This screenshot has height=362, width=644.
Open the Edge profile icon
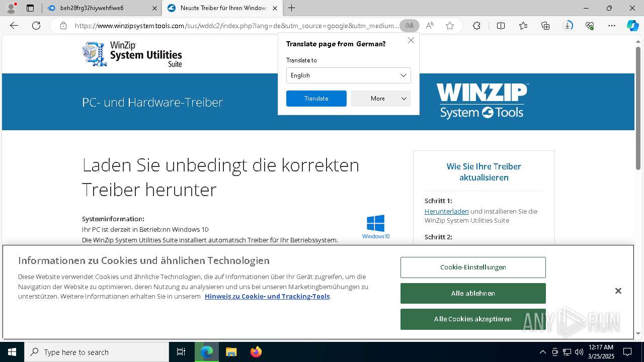click(x=11, y=8)
